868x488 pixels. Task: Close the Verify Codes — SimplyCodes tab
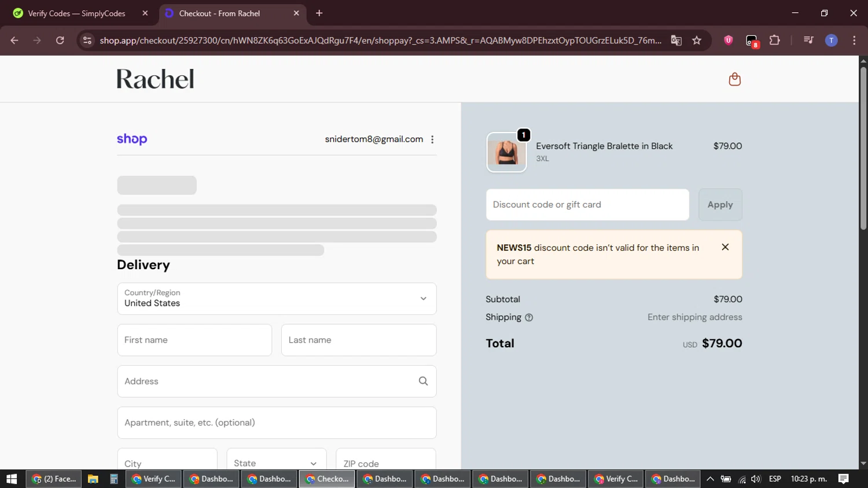tap(145, 13)
